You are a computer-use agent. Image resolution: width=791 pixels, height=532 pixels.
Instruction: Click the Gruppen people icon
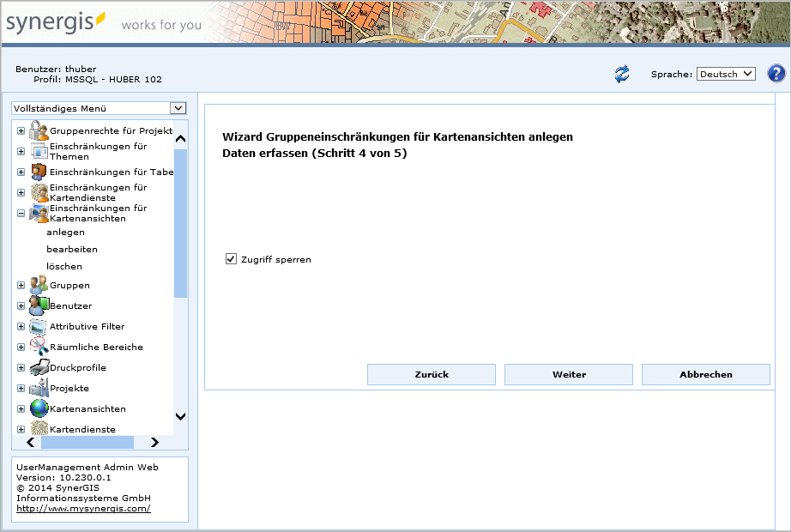pos(39,285)
